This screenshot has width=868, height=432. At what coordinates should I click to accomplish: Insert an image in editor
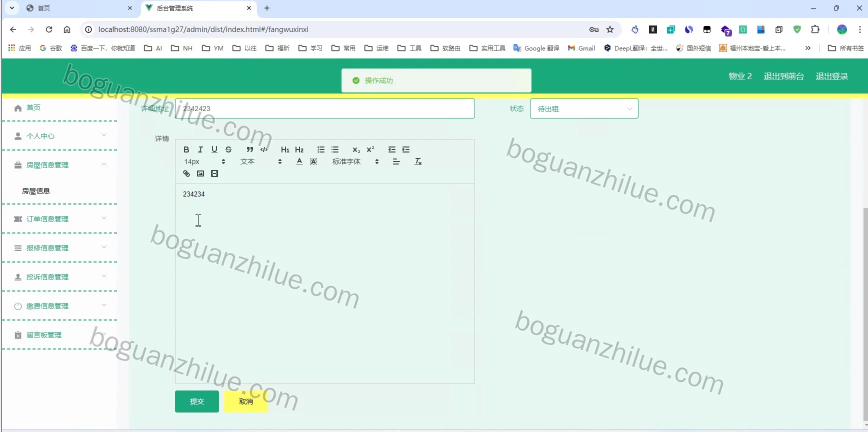coord(200,173)
